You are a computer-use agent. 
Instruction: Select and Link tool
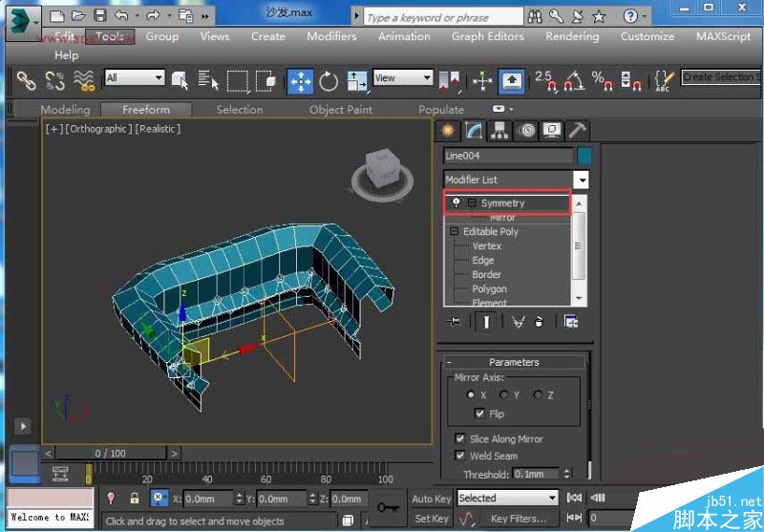26,80
